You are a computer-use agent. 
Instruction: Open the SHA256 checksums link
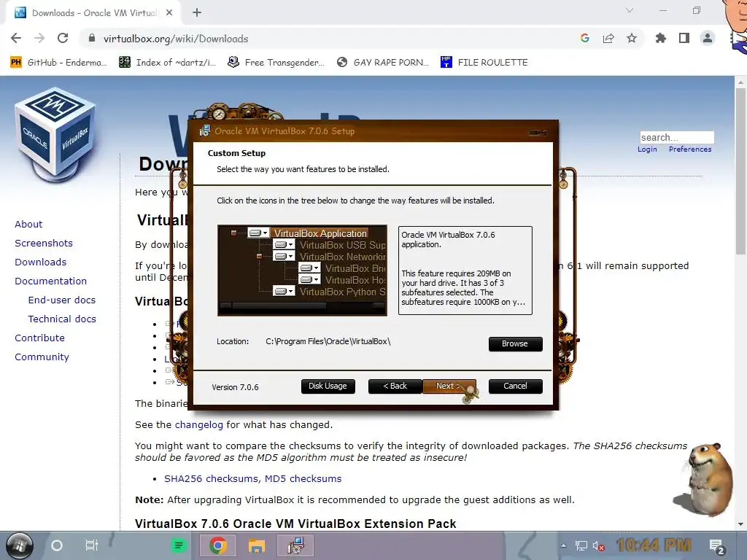[211, 478]
